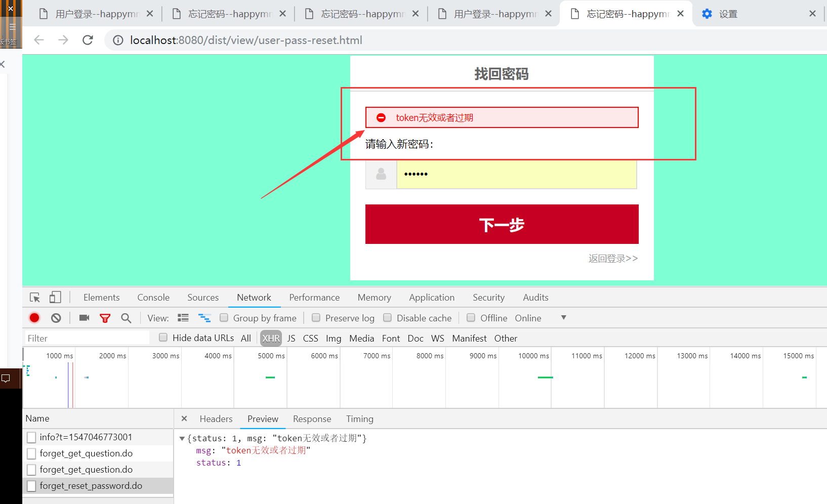This screenshot has width=827, height=504.
Task: Activate the inspect element picker icon
Action: (x=35, y=298)
